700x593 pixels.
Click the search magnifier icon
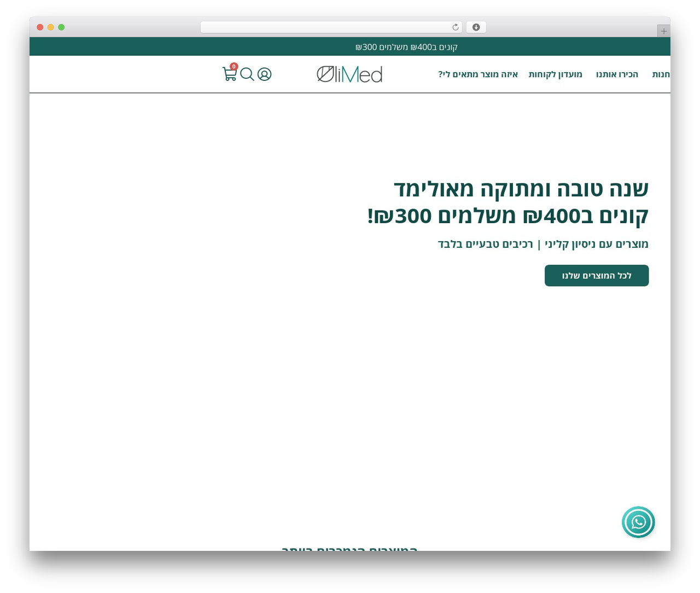click(247, 74)
